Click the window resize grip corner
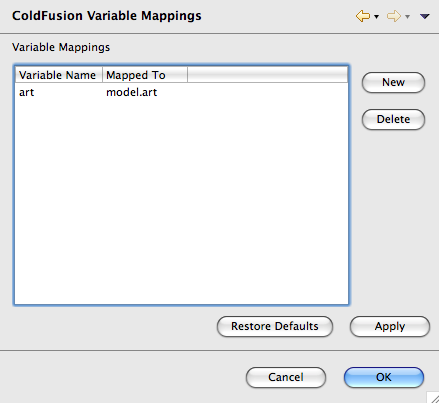 433,397
